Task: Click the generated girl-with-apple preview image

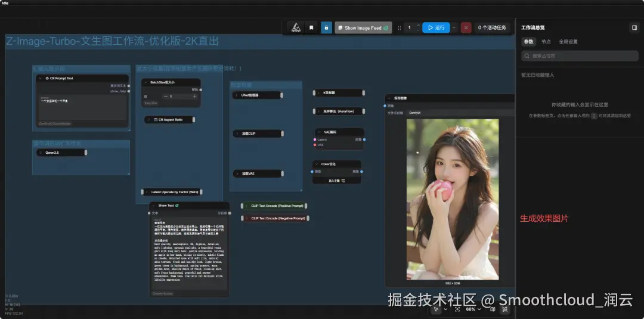Action: click(x=453, y=199)
